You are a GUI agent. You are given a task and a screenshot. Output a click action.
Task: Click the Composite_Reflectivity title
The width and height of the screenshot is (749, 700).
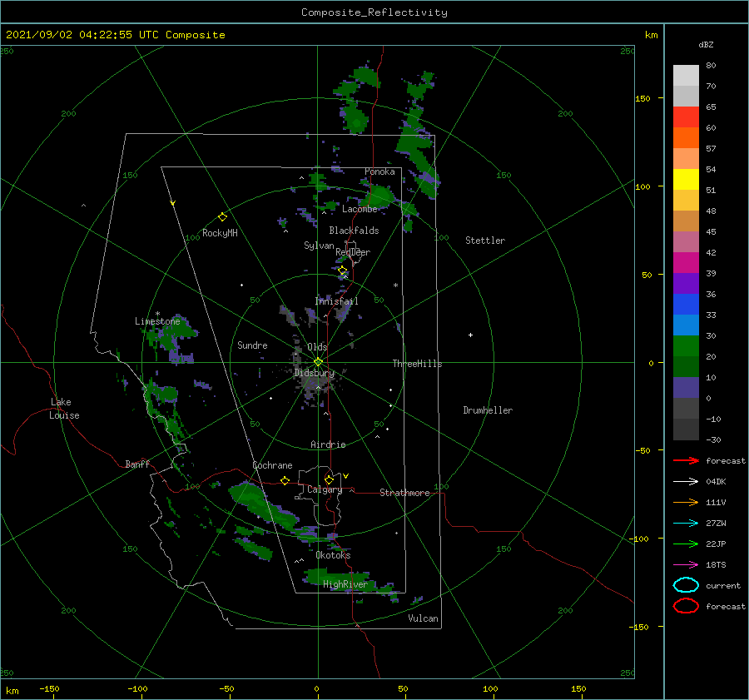[374, 12]
